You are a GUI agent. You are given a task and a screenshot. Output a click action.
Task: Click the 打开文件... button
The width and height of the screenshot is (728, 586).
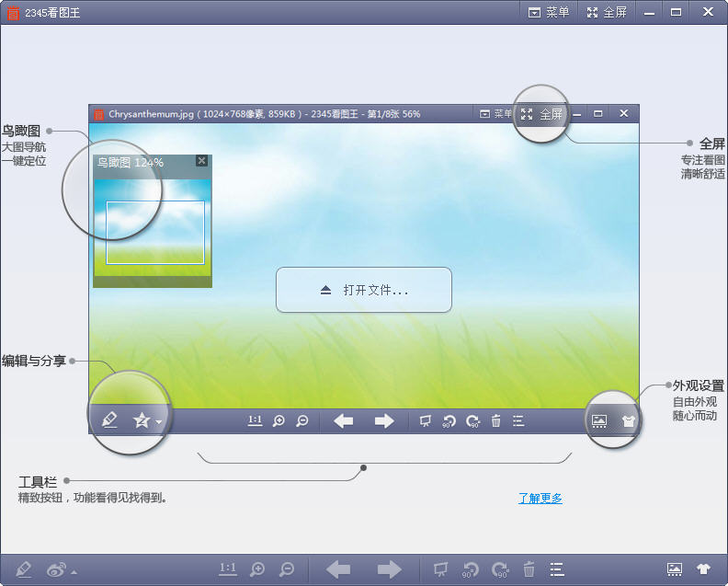[x=363, y=290]
